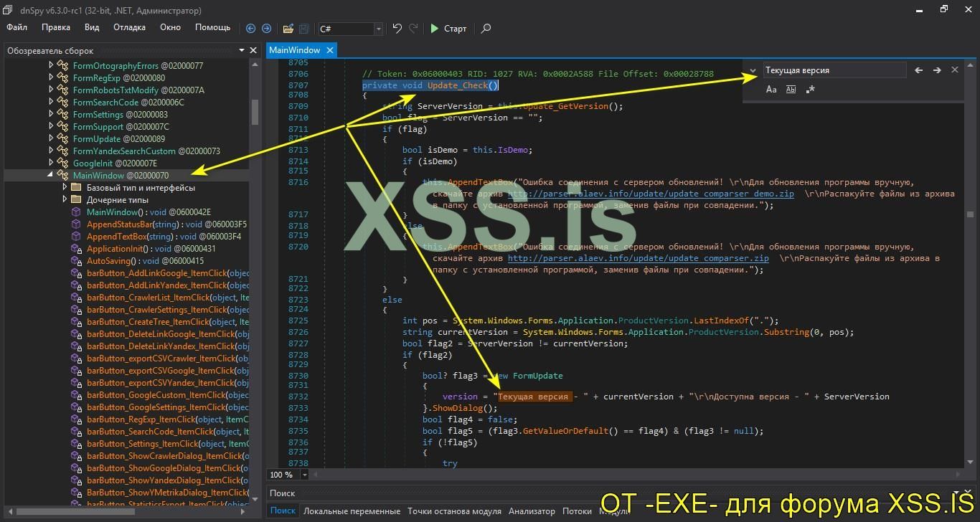Click the Redo arrow in toolbar

click(x=413, y=29)
